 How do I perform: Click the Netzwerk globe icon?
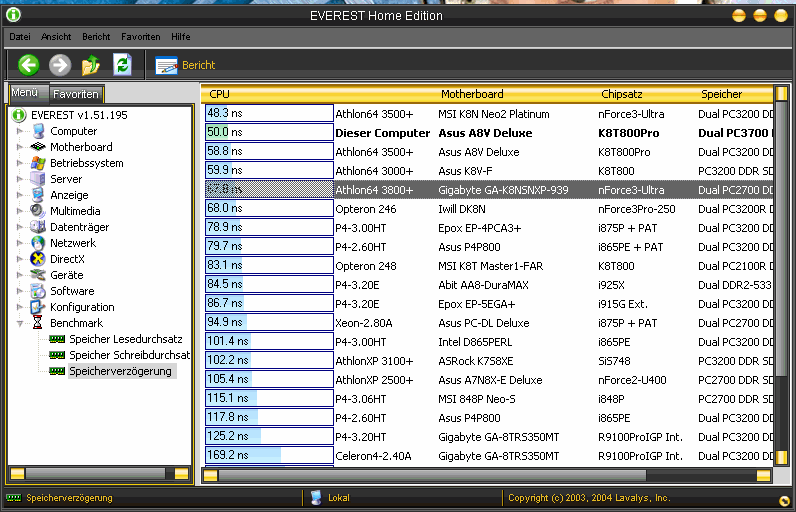point(38,243)
